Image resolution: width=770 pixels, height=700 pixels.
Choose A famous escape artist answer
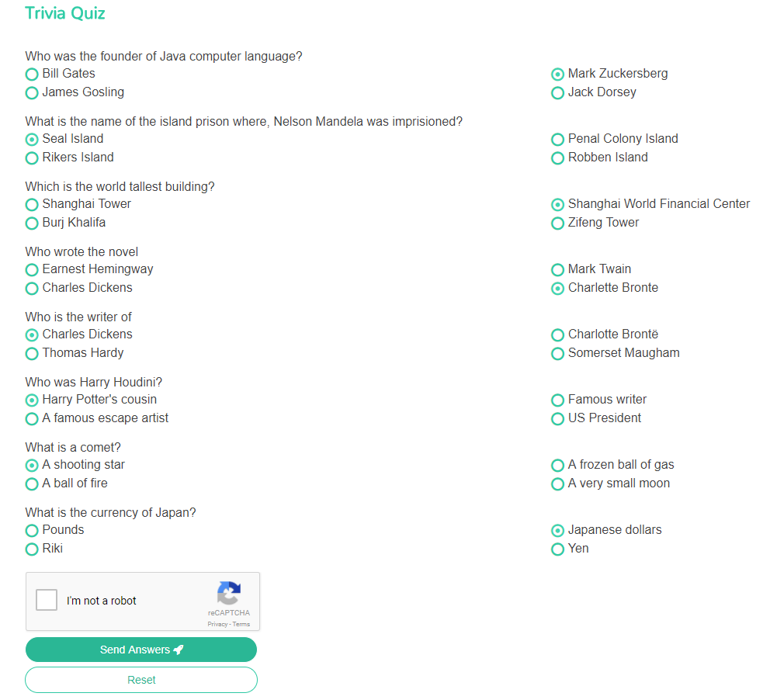point(32,419)
